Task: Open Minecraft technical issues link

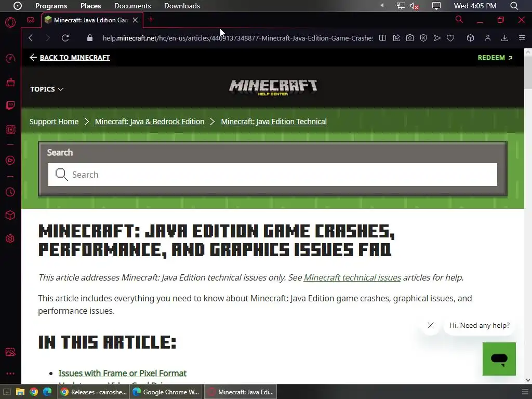Action: (352, 277)
